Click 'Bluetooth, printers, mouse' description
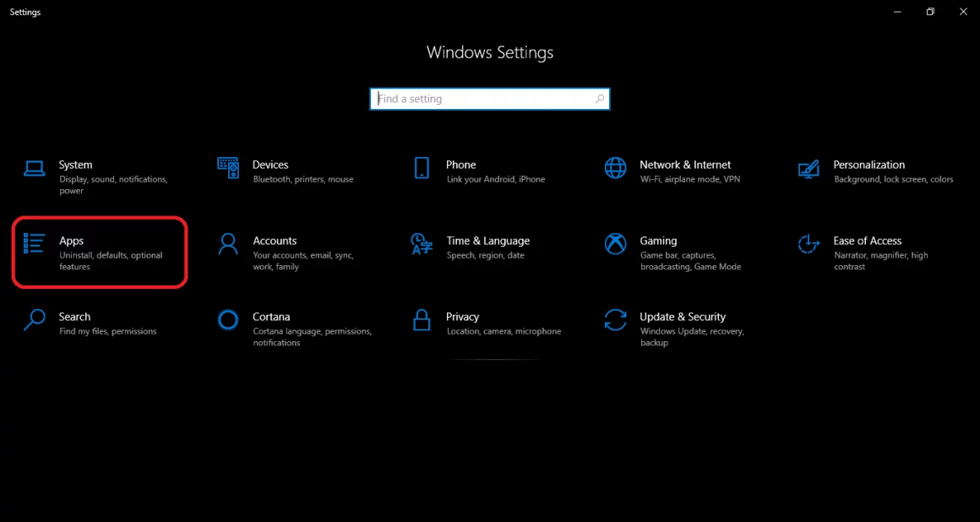 (x=303, y=179)
